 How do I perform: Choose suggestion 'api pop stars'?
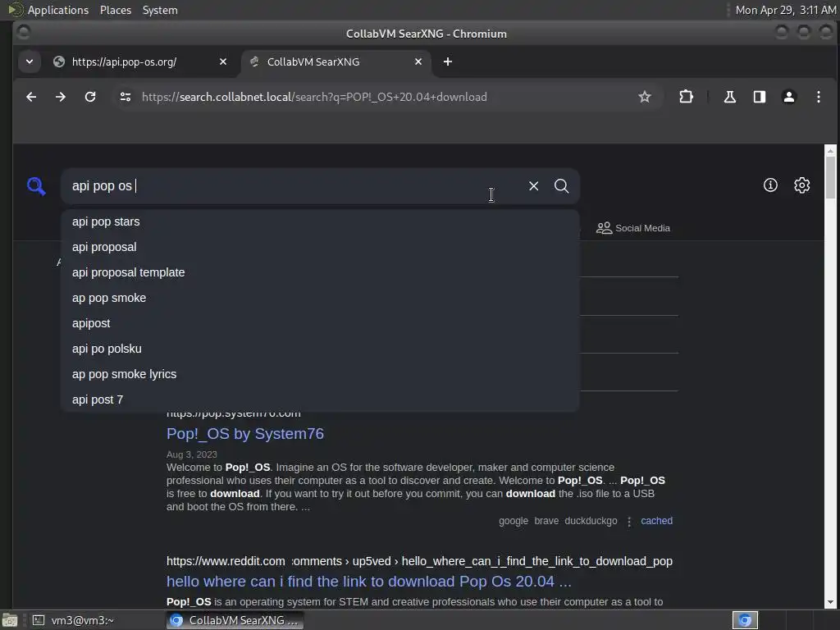click(x=320, y=221)
